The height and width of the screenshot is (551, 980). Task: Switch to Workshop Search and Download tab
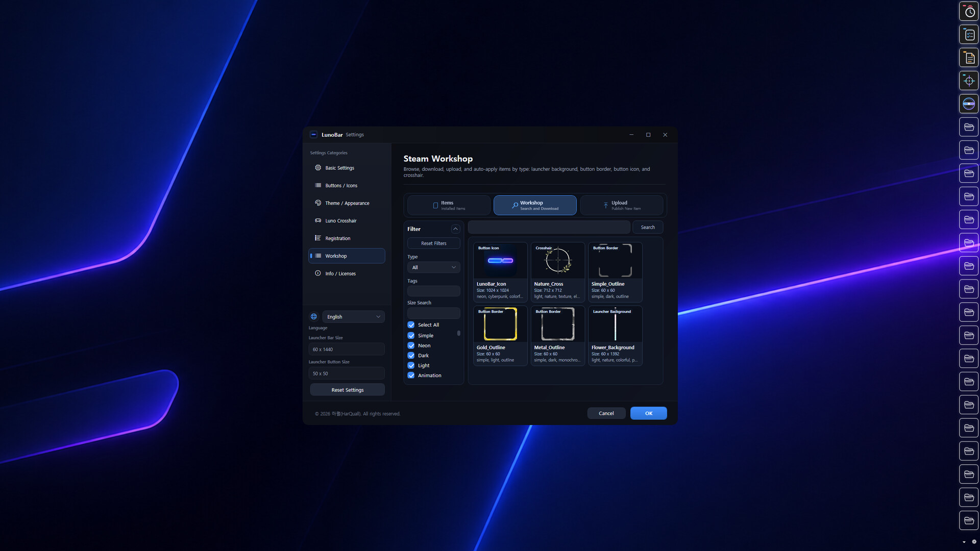point(535,205)
